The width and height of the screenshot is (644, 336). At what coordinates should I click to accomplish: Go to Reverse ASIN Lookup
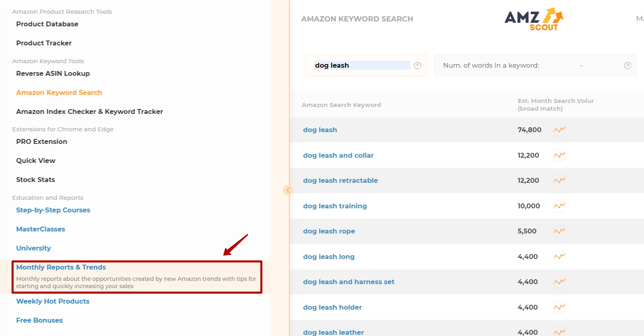coord(53,73)
